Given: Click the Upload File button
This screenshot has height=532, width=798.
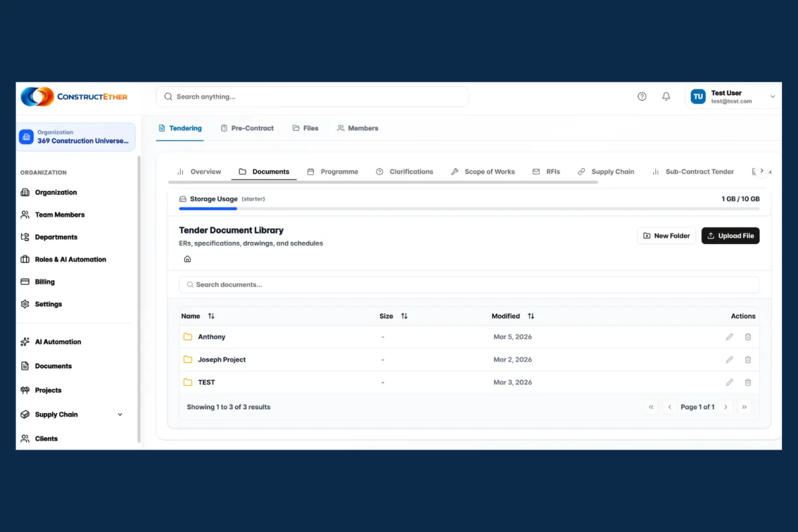Looking at the screenshot, I should (730, 235).
